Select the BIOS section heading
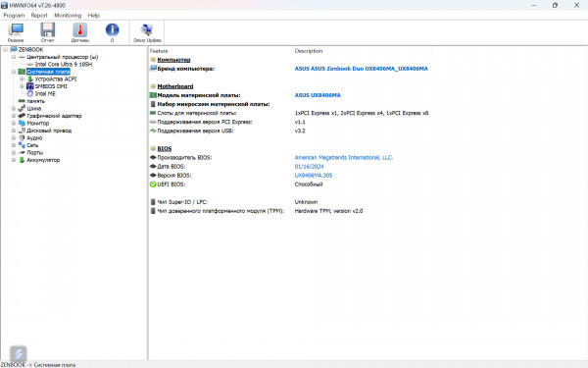This screenshot has width=588, height=368. point(165,149)
